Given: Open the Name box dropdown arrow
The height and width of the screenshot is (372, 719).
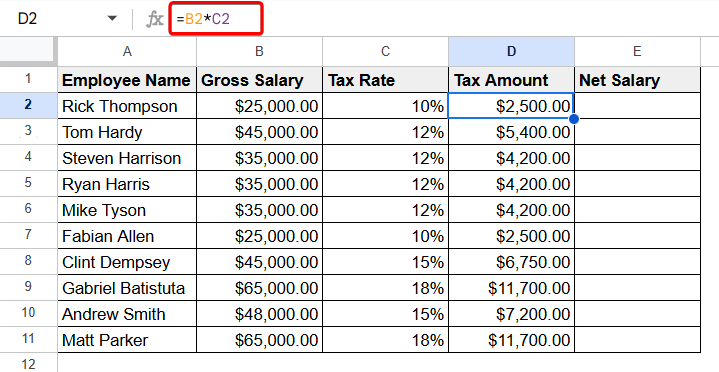Looking at the screenshot, I should click(112, 19).
